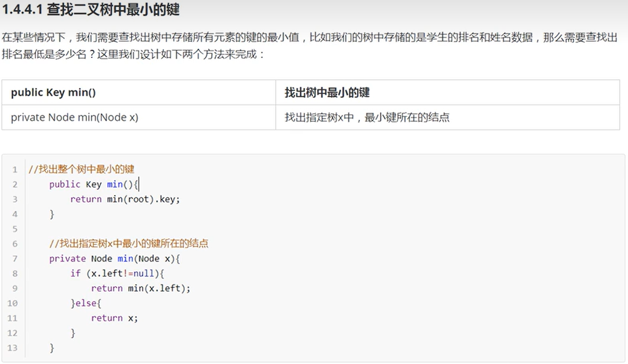Click code comment '//找出整个树中最小的键'
The width and height of the screenshot is (628, 364).
click(x=81, y=169)
